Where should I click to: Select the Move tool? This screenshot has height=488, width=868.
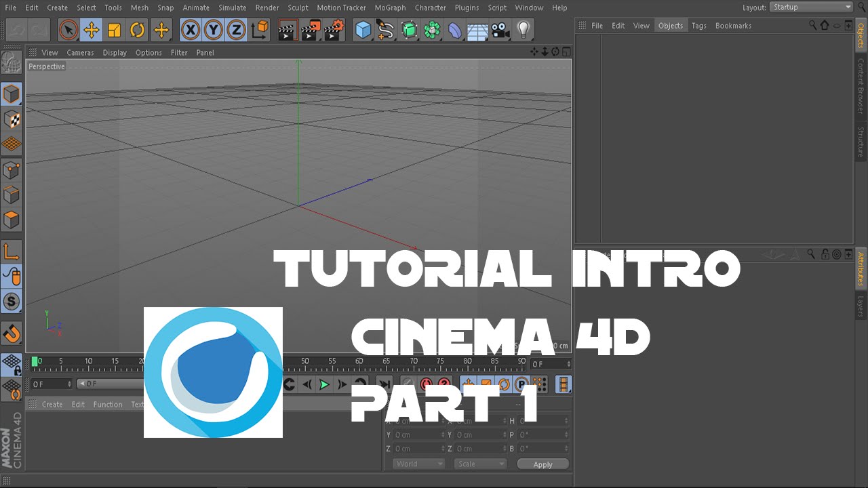point(92,30)
